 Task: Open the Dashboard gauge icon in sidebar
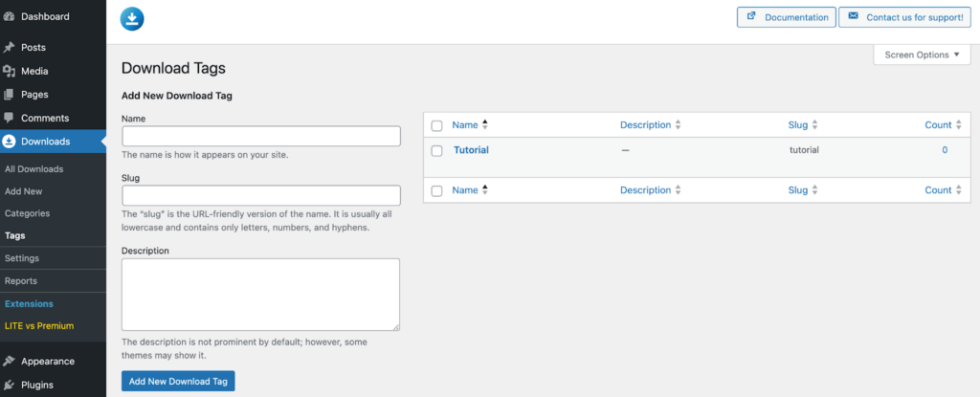[9, 17]
